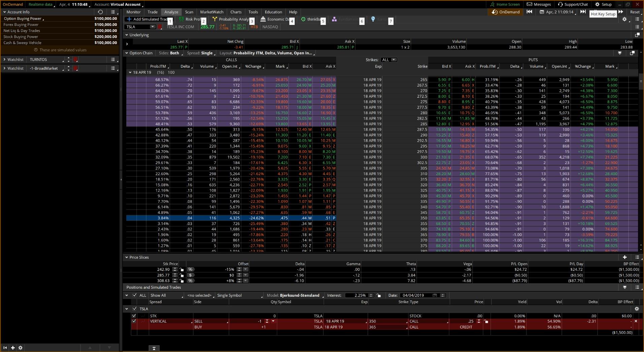This screenshot has height=352, width=644.
Task: Open the Strikes ALL dropdown
Action: click(388, 59)
